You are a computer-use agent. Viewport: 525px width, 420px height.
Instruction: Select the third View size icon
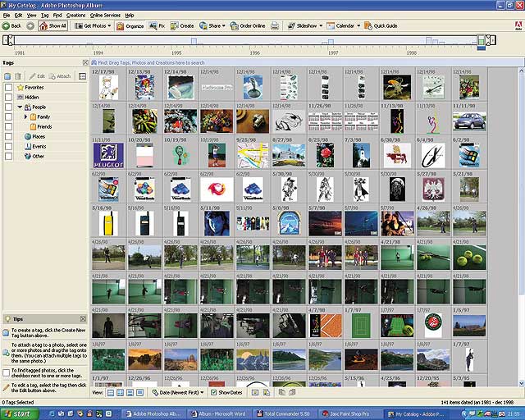(x=130, y=393)
